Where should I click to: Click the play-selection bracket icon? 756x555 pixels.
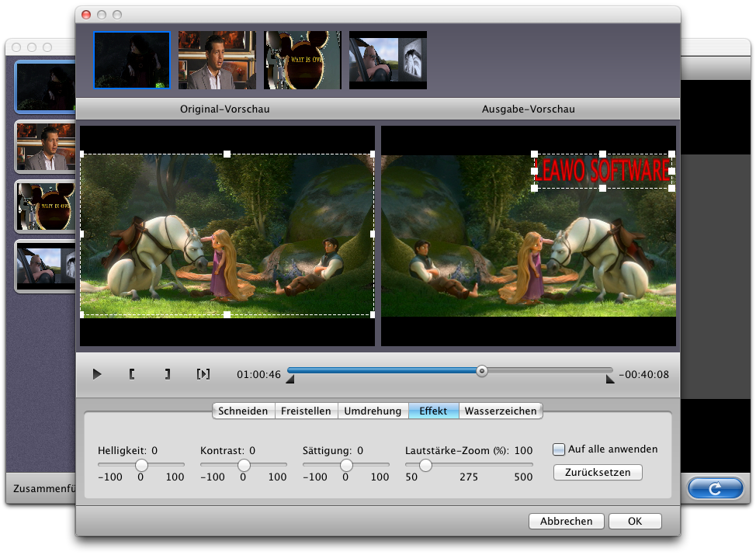point(203,374)
